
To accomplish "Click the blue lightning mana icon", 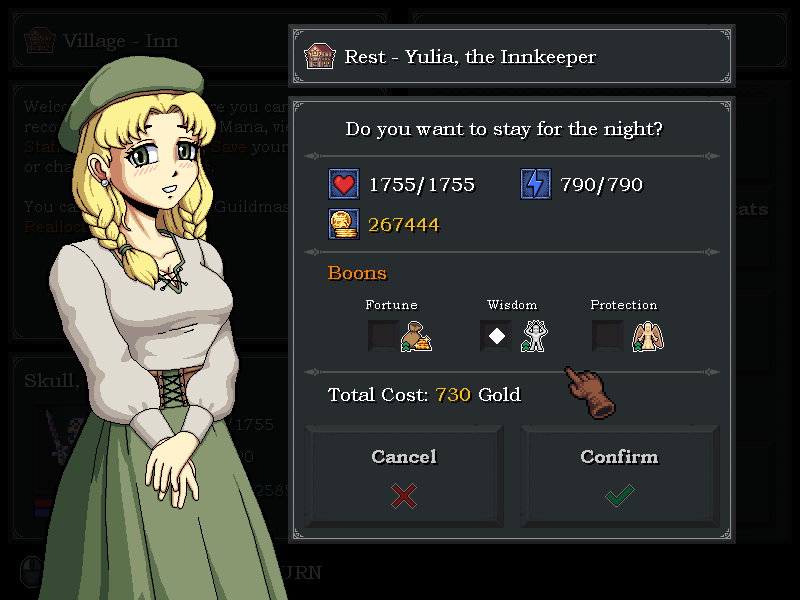I will click(x=535, y=184).
